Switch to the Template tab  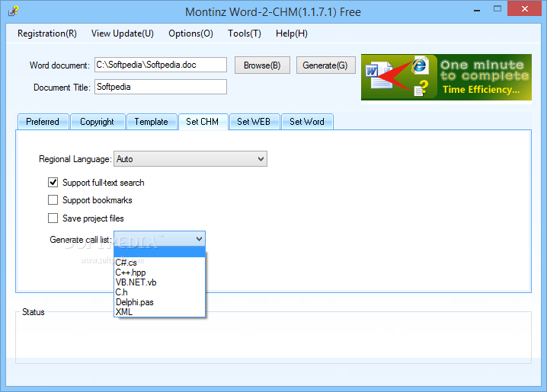152,122
